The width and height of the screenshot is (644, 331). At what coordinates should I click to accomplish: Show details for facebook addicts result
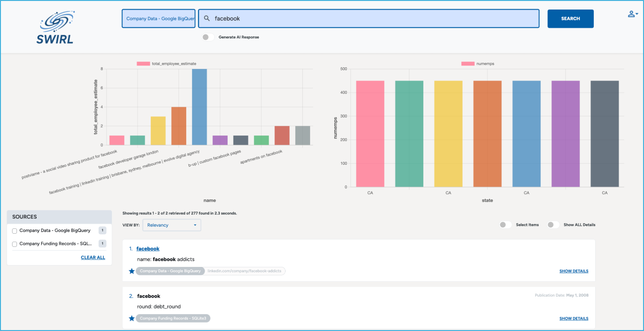pos(574,271)
